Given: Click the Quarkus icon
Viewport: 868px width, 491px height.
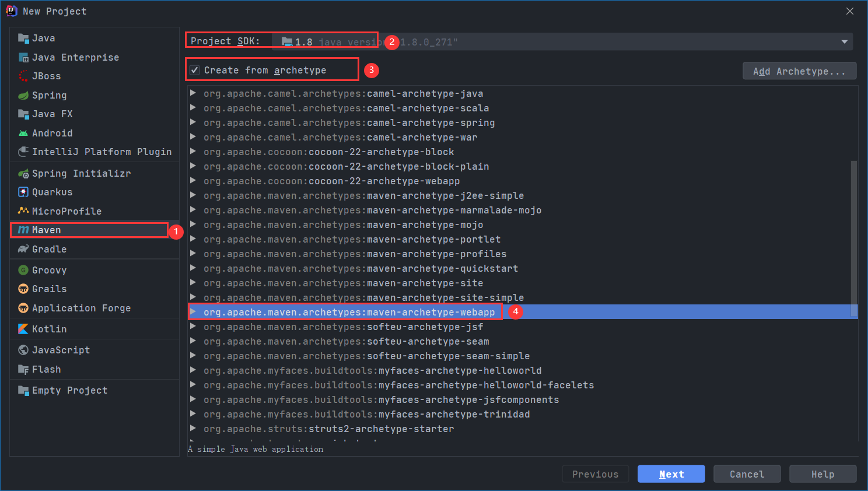Looking at the screenshot, I should 23,192.
